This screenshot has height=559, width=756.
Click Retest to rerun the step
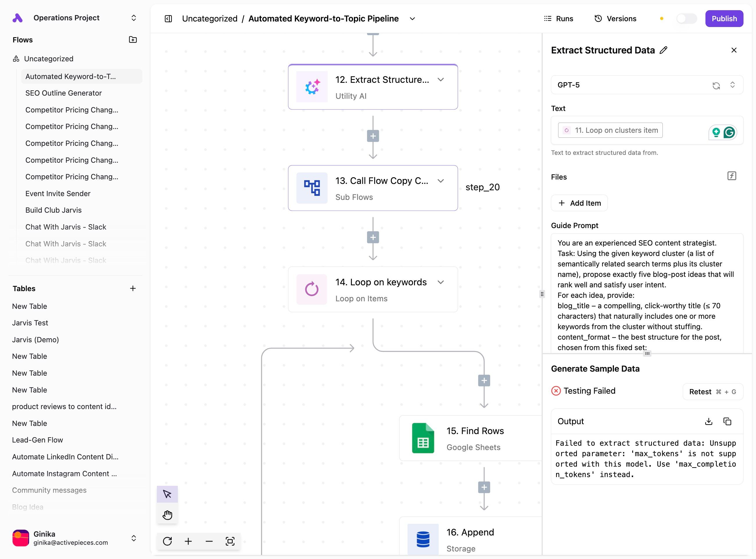pos(712,391)
